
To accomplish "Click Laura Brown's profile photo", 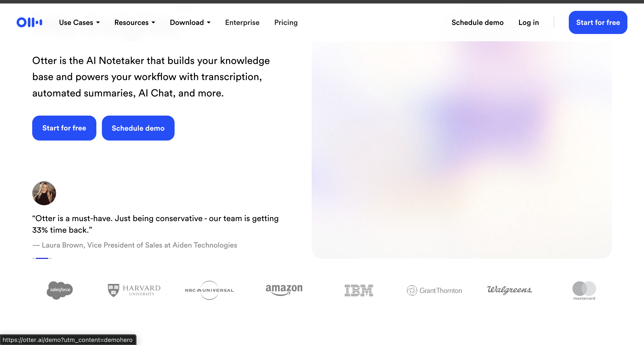I will pyautogui.click(x=44, y=193).
